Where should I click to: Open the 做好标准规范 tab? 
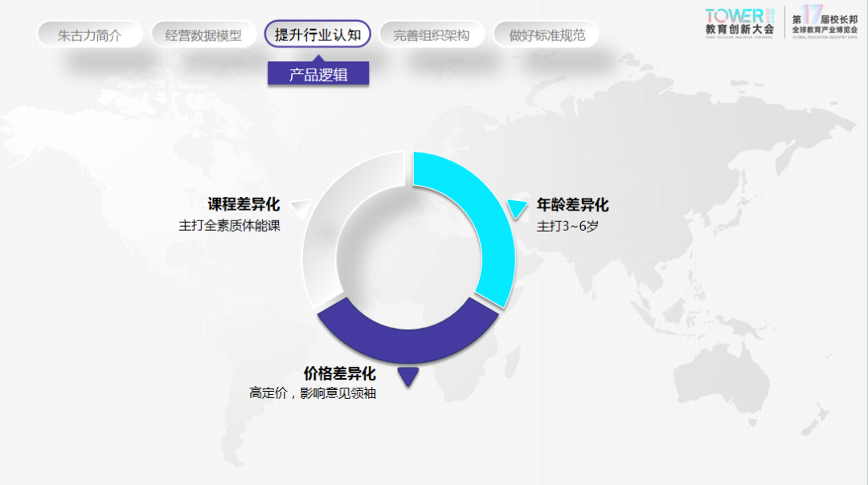coord(547,35)
